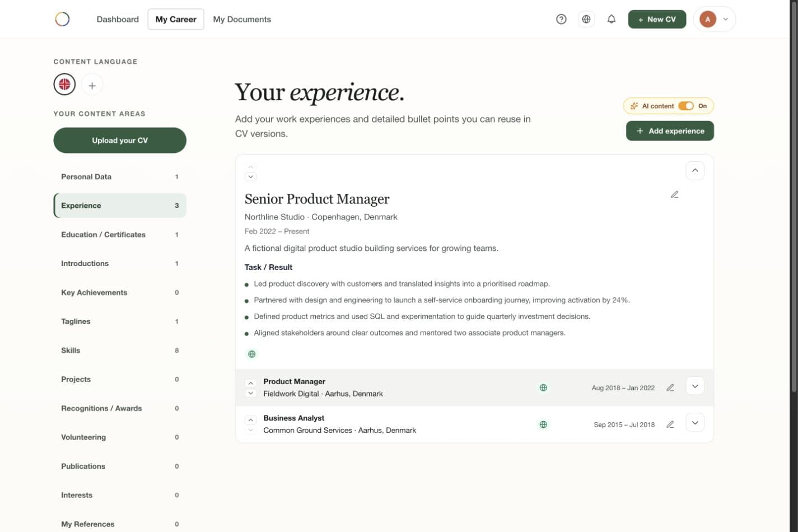798x532 pixels.
Task: Open Publications section
Action: (x=120, y=466)
